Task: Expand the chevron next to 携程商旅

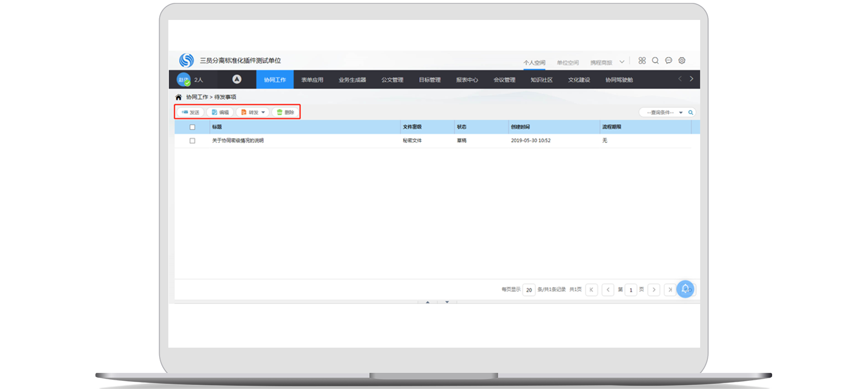Action: [x=622, y=62]
